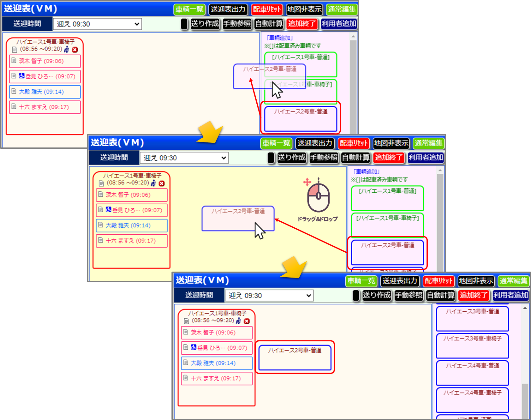
Task: Toggle 地図非表示 in bottom screenshot
Action: point(476,281)
